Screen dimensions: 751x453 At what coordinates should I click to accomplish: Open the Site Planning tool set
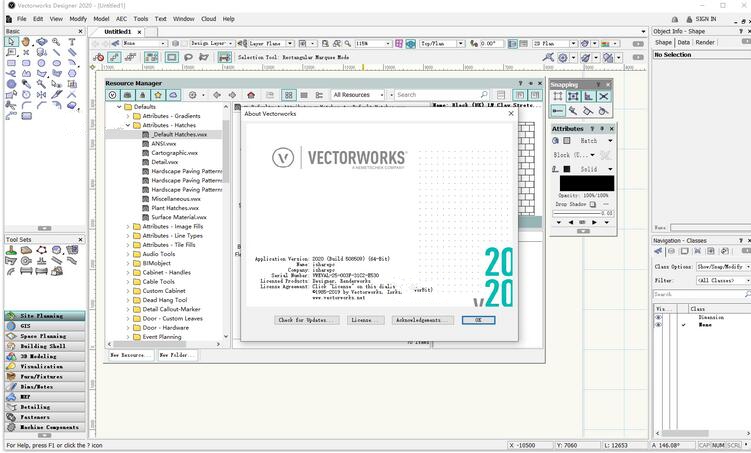coord(45,316)
